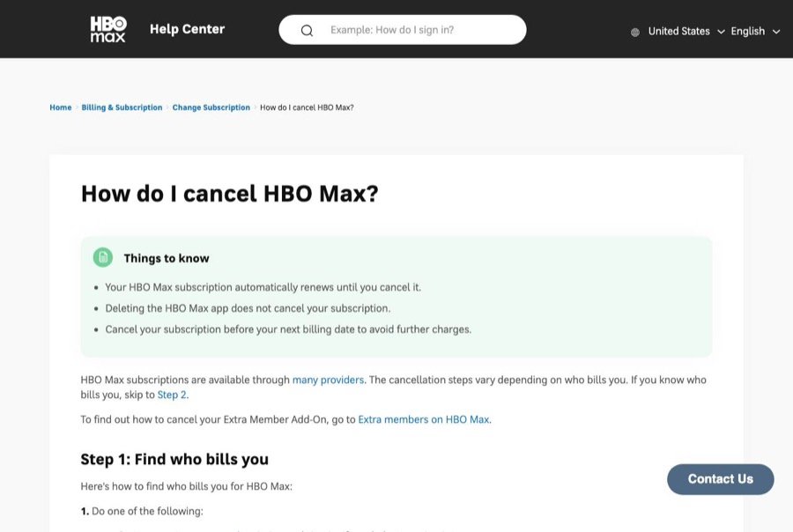This screenshot has height=532, width=793.
Task: Click the How do I cancel HBO Max? heading
Action: (230, 194)
